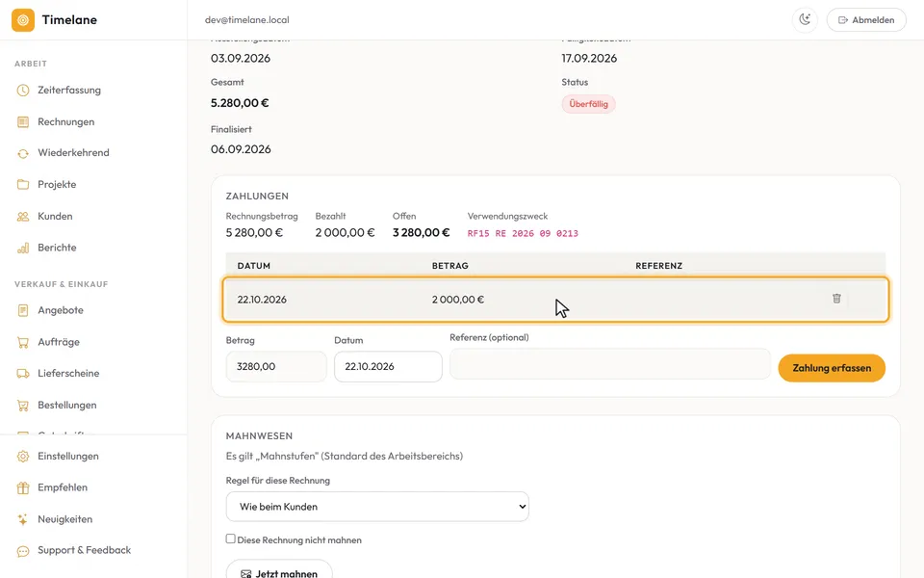Click 'Zahlung erfassen' button

click(x=832, y=368)
